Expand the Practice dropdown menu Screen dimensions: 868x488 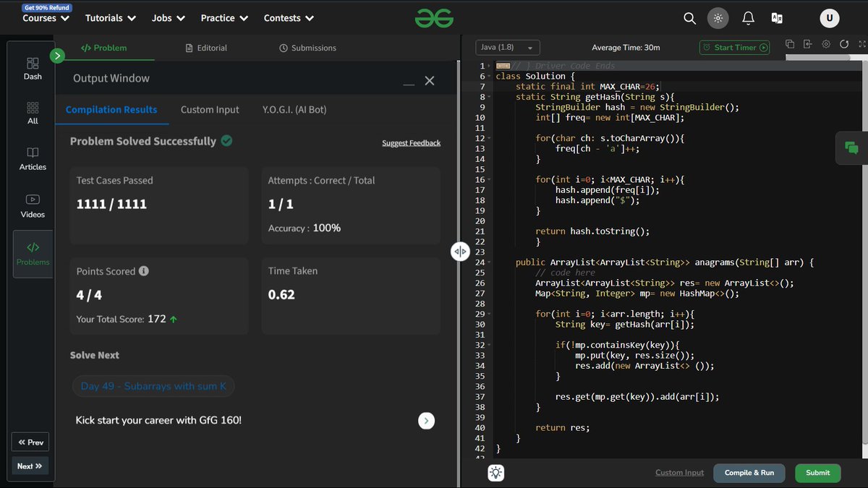click(x=225, y=18)
